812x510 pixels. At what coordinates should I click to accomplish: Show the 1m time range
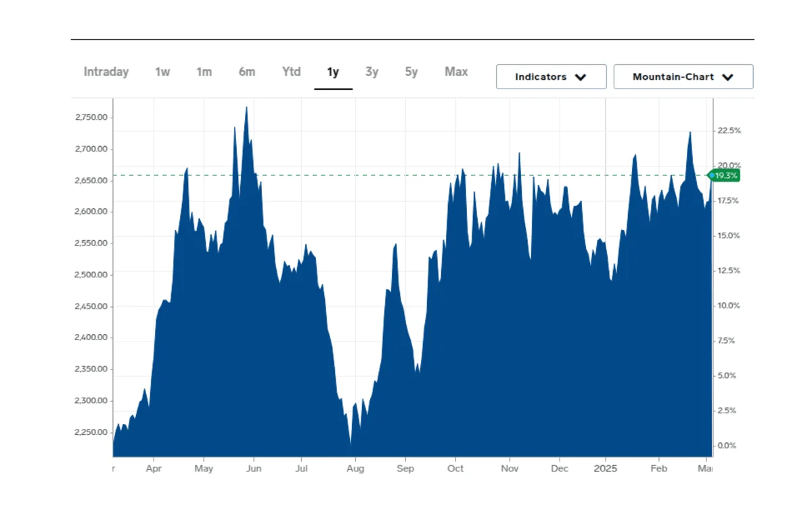click(x=204, y=72)
